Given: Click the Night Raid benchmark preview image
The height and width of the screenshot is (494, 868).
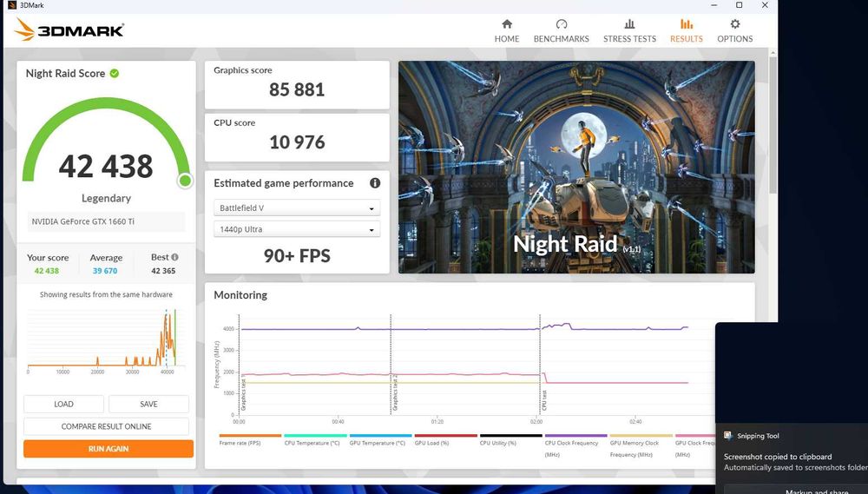Looking at the screenshot, I should [576, 167].
